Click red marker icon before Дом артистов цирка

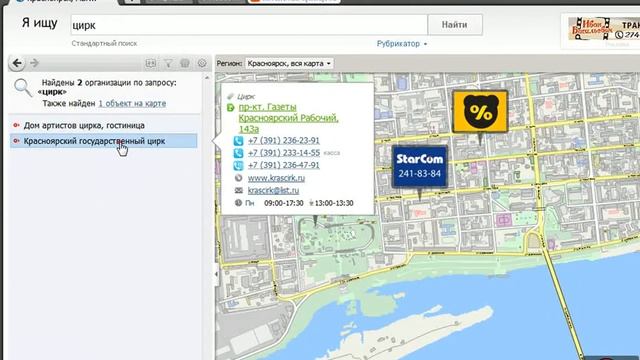click(16, 125)
